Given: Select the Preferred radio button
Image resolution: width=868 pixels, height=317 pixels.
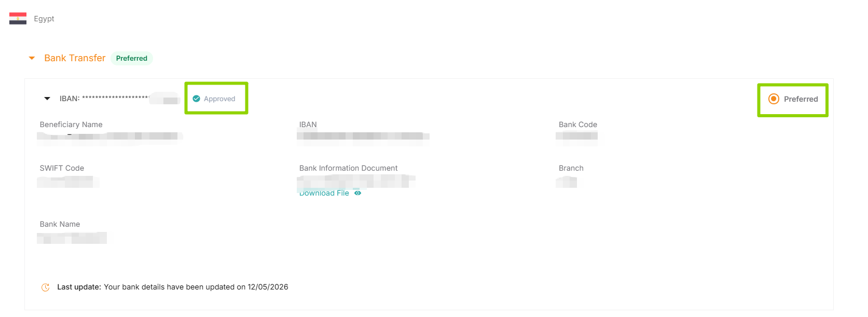Looking at the screenshot, I should point(774,99).
